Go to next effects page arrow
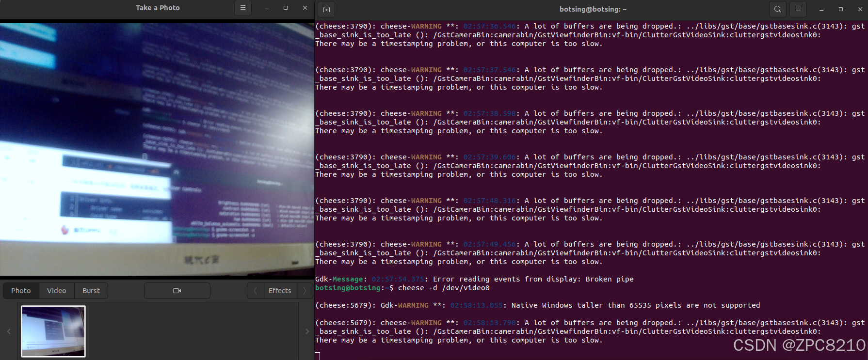The width and height of the screenshot is (868, 360). [305, 291]
